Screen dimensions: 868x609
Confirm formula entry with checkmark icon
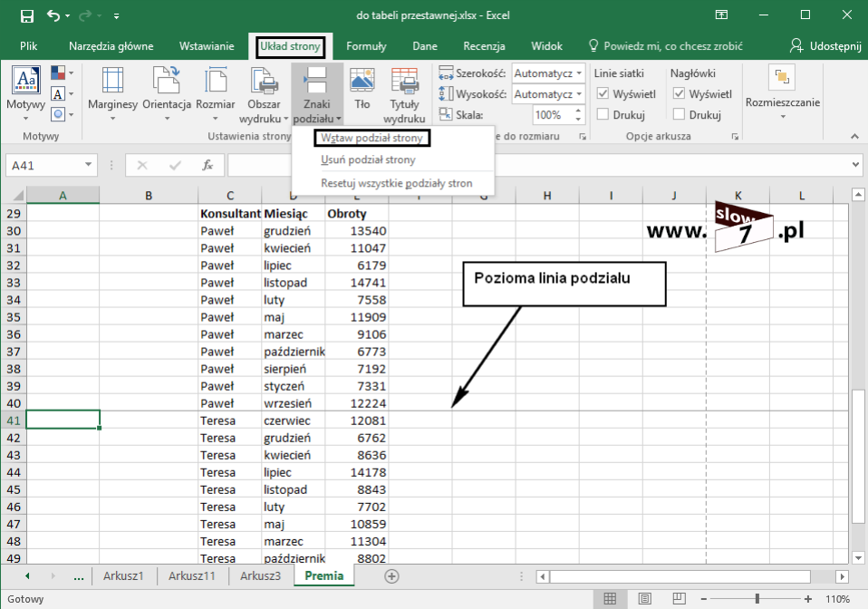175,165
